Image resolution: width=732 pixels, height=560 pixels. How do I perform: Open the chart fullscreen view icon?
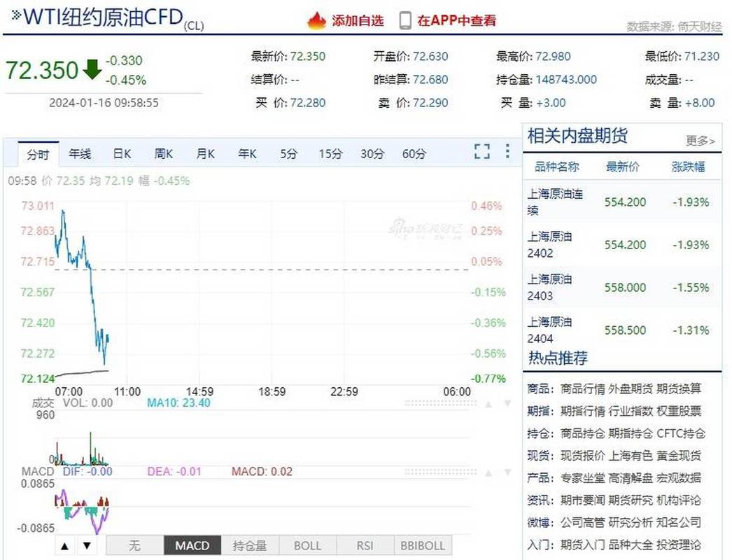coord(481,150)
